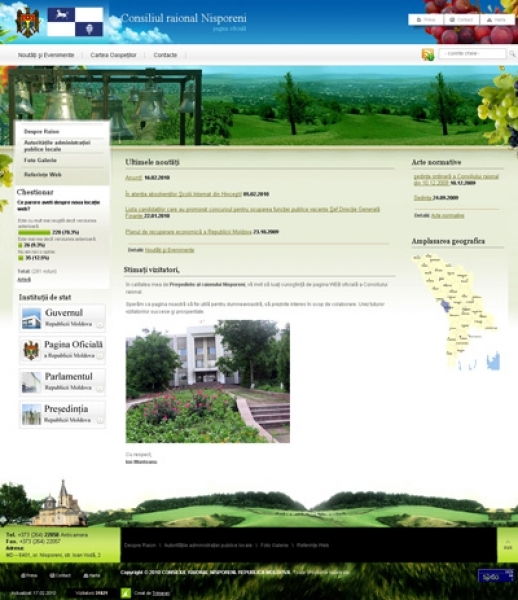The width and height of the screenshot is (518, 600).
Task: Click the Planul de recuperare economică news link
Action: coord(188,232)
